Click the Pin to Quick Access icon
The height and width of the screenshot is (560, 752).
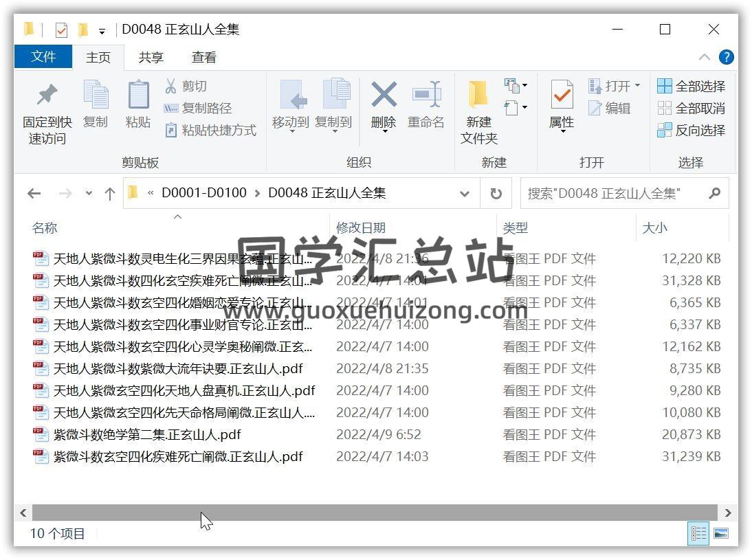(47, 96)
